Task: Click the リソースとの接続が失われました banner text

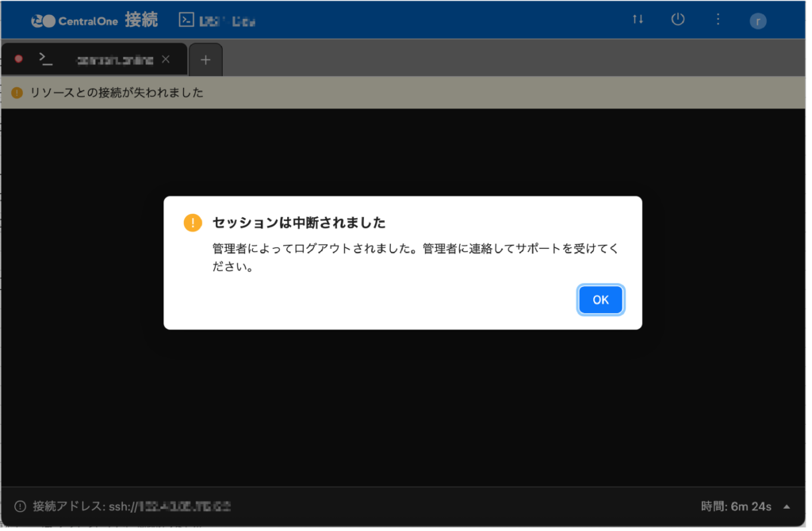Action: tap(117, 93)
